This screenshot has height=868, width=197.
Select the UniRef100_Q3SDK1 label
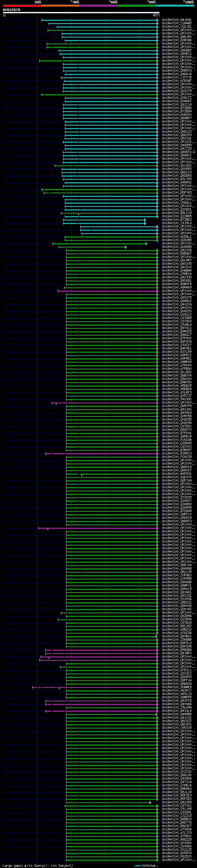pyautogui.click(x=176, y=210)
